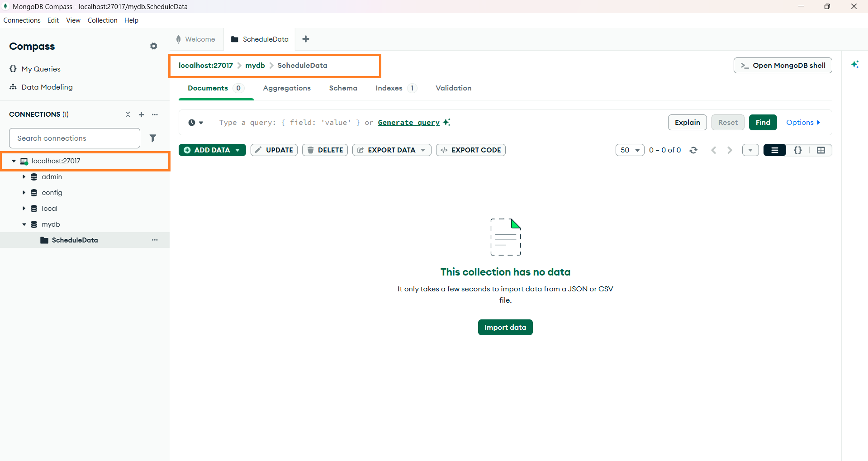This screenshot has width=868, height=461.
Task: Open the page size 50 dropdown
Action: click(630, 150)
